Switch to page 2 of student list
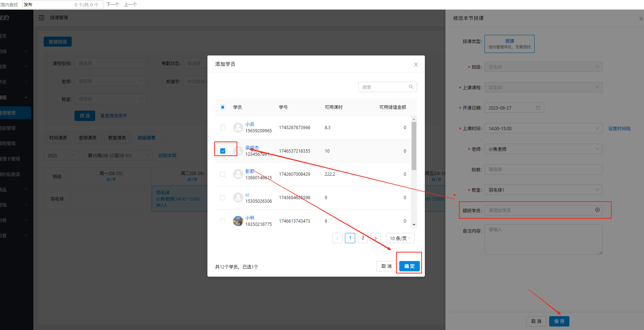Image resolution: width=644 pixels, height=330 pixels. pyautogui.click(x=363, y=238)
